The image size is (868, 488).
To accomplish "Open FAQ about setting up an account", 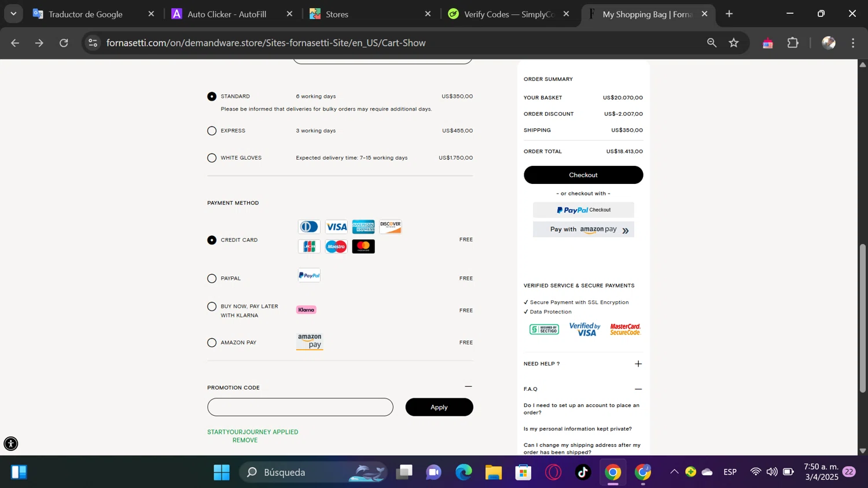I will click(x=582, y=409).
